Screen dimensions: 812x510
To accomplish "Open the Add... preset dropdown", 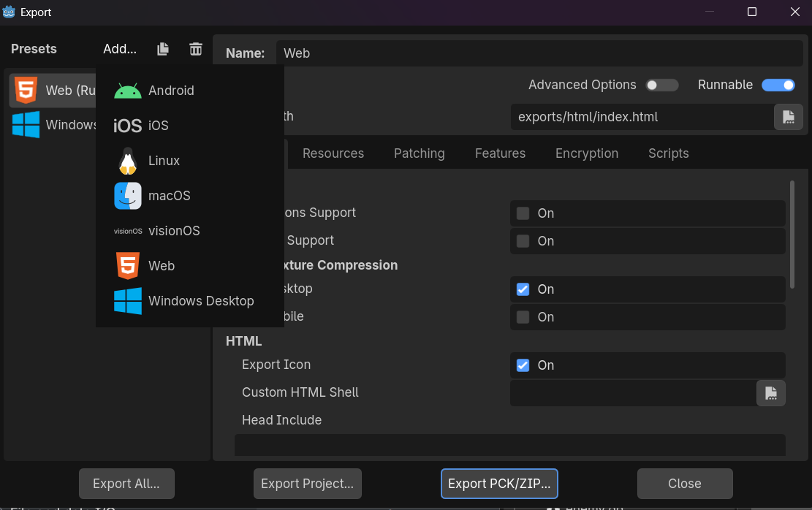I will (x=120, y=49).
